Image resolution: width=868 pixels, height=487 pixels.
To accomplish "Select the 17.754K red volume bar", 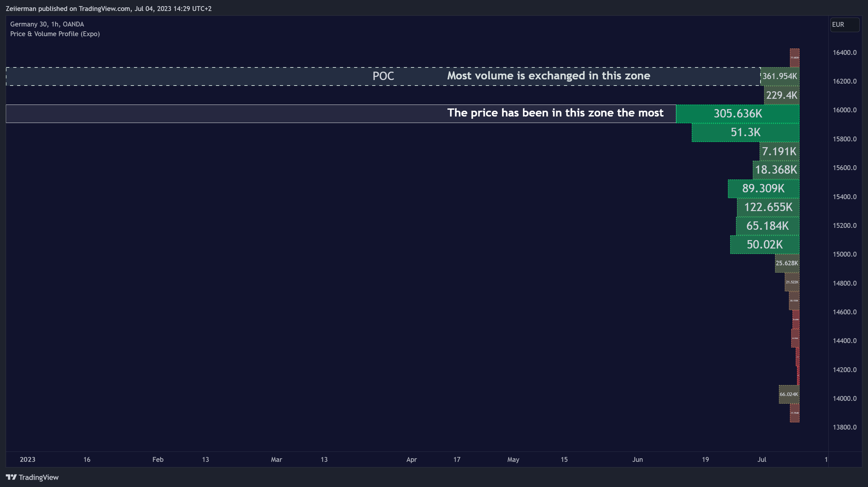I will (794, 413).
